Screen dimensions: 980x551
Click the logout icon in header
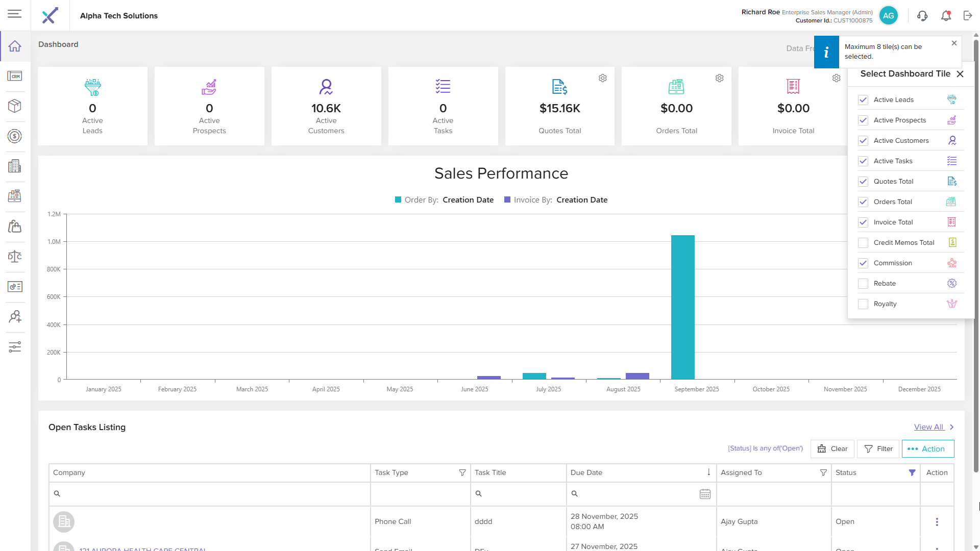pyautogui.click(x=968, y=16)
